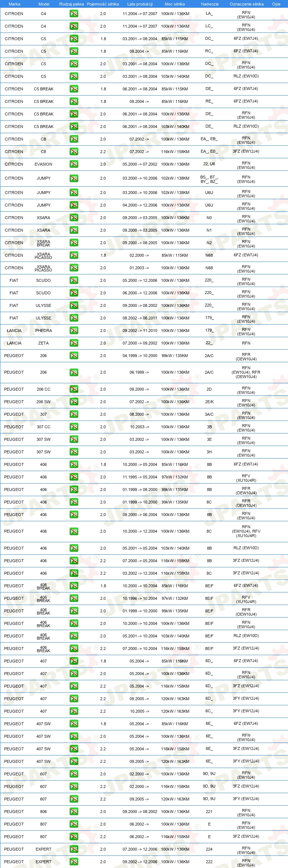Click fuel icon in Peugeot Expert 224 row

click(74, 849)
